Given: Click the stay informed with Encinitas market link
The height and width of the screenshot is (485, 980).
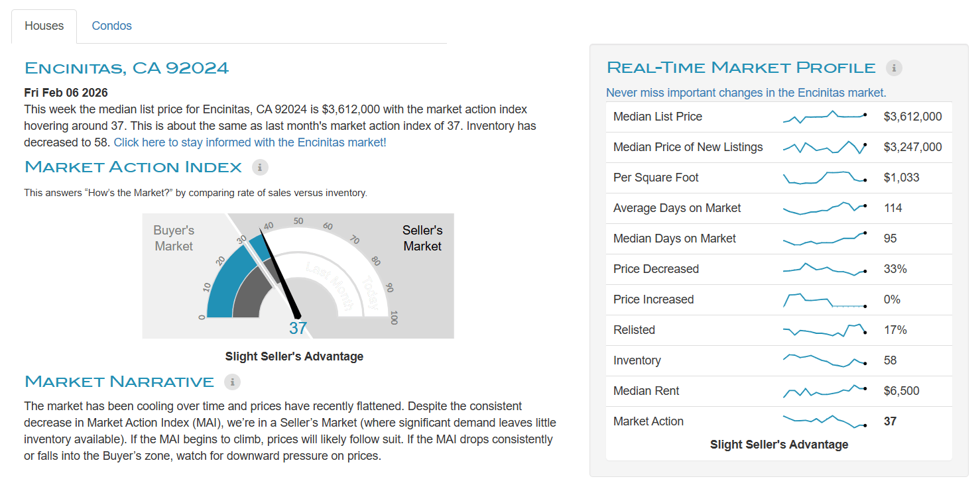Looking at the screenshot, I should 249,142.
